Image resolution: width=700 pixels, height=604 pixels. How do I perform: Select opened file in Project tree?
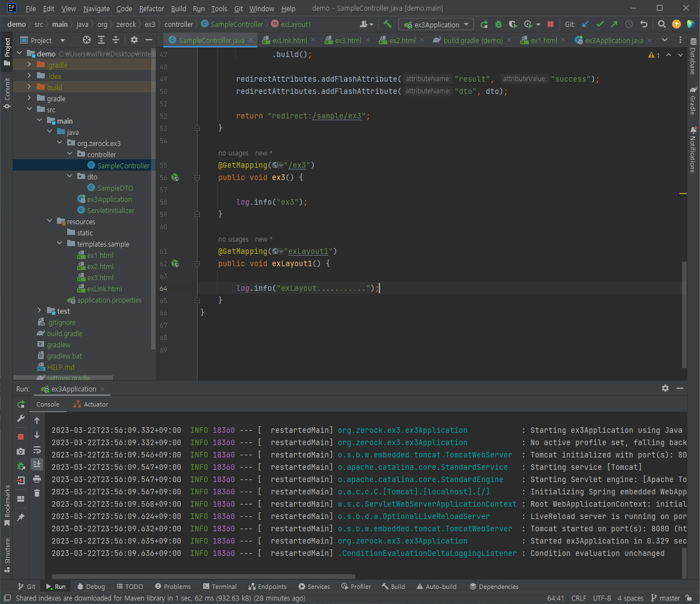tap(86, 40)
